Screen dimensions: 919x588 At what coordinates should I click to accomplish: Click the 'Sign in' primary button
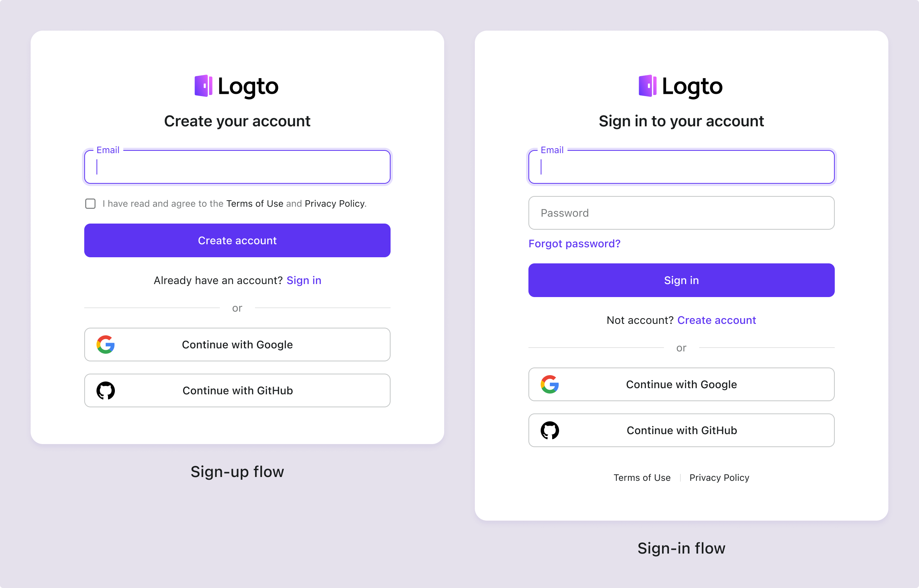681,280
